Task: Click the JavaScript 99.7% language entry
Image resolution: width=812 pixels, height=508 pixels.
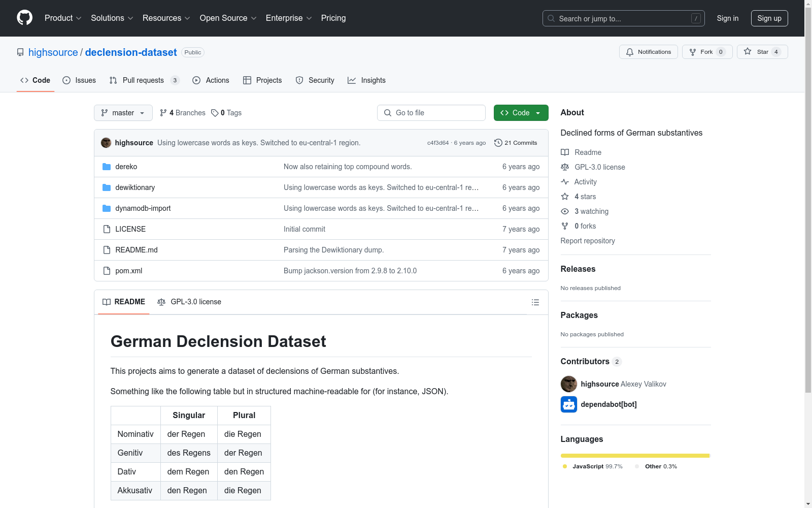Action: (x=592, y=466)
